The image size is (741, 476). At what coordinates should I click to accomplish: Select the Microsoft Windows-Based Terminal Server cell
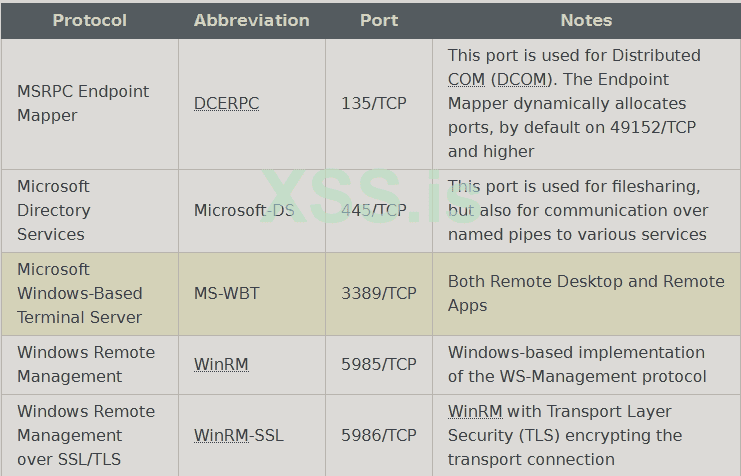[80, 293]
